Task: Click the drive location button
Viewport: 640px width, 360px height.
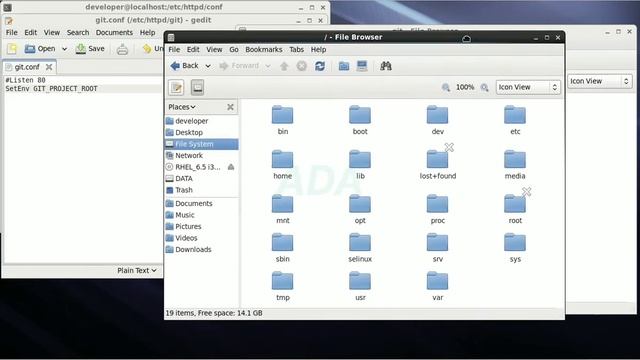Action: coord(197,87)
